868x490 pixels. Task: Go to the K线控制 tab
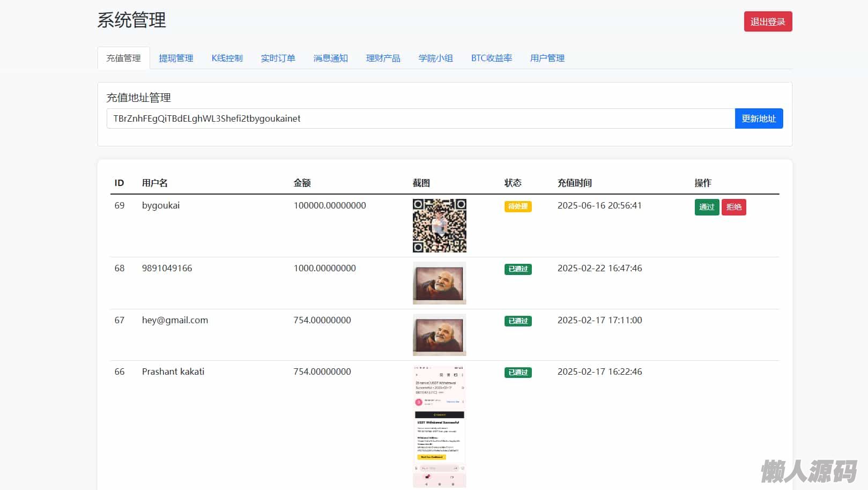tap(227, 58)
